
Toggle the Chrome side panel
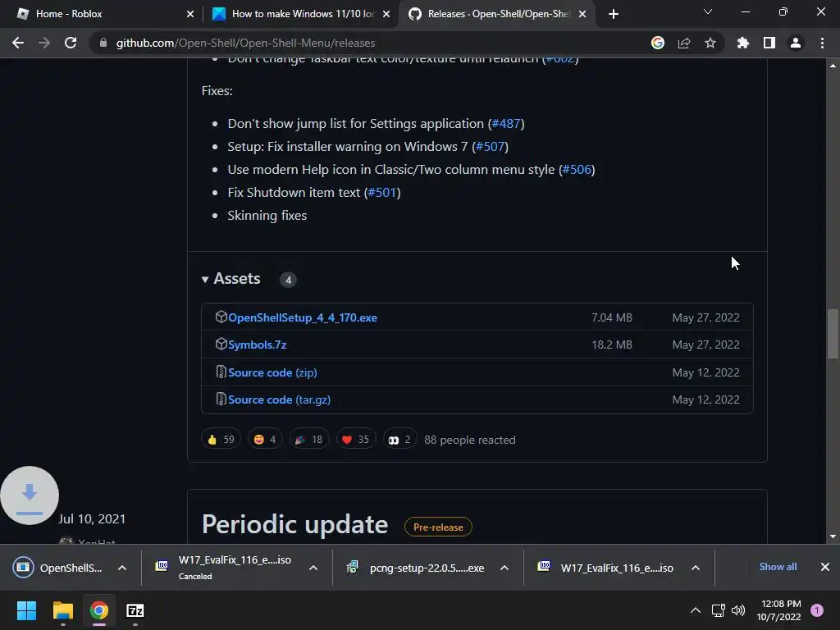click(x=769, y=43)
